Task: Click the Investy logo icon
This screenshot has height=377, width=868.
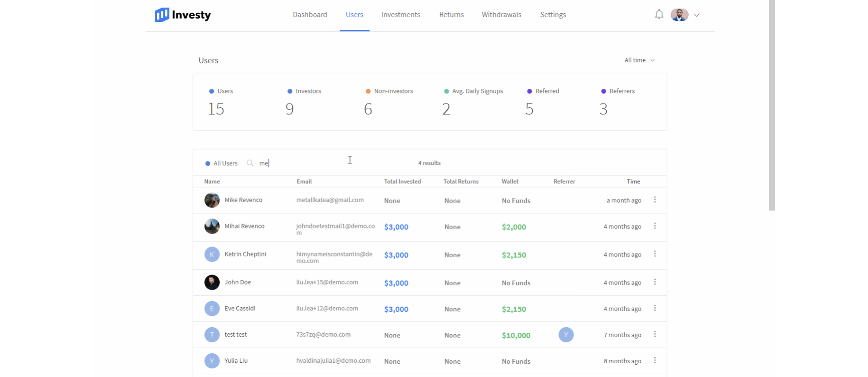Action: point(162,15)
